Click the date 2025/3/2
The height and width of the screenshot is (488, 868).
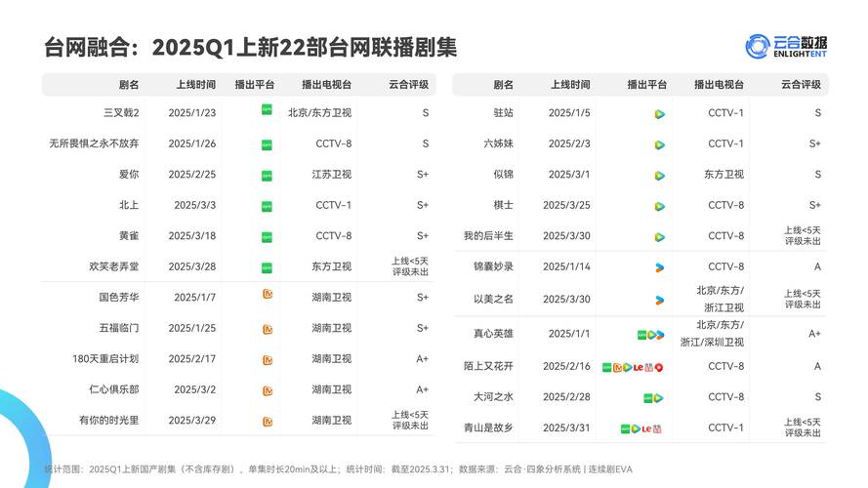[195, 389]
